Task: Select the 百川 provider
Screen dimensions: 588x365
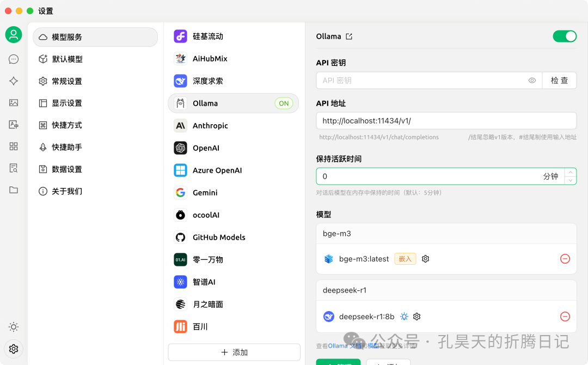Action: coord(233,327)
